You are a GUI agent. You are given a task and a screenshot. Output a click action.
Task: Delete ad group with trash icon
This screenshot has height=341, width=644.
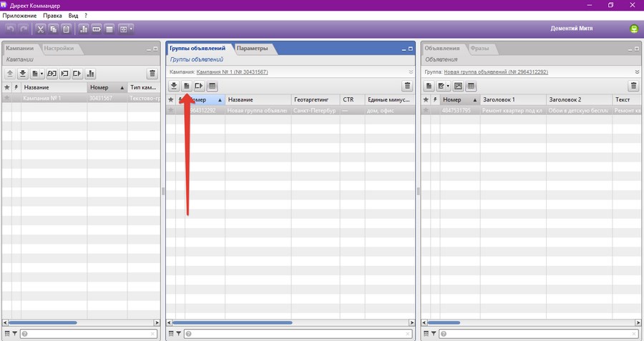(407, 87)
